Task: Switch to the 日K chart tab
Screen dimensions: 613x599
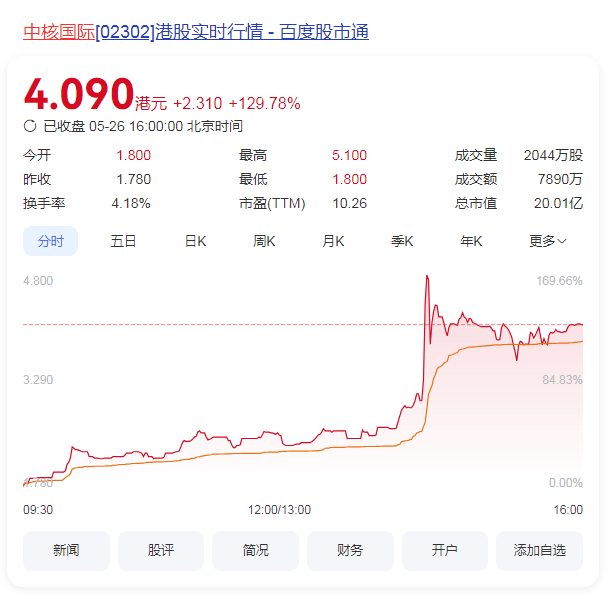Action: pos(195,241)
